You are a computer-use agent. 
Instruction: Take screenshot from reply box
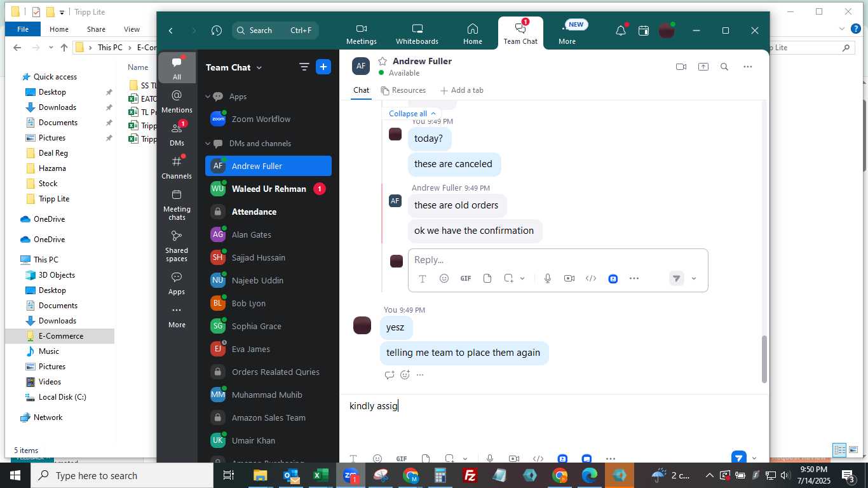coord(509,278)
